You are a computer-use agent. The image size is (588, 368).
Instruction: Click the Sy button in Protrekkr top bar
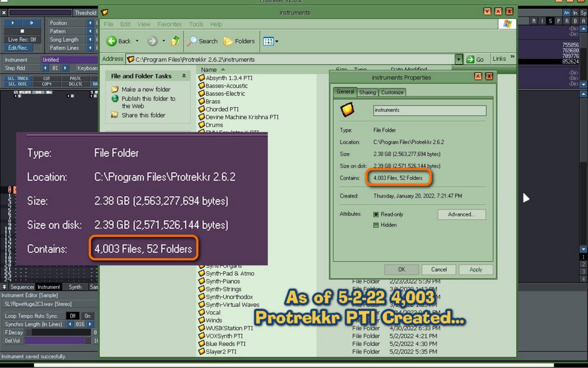(x=584, y=13)
